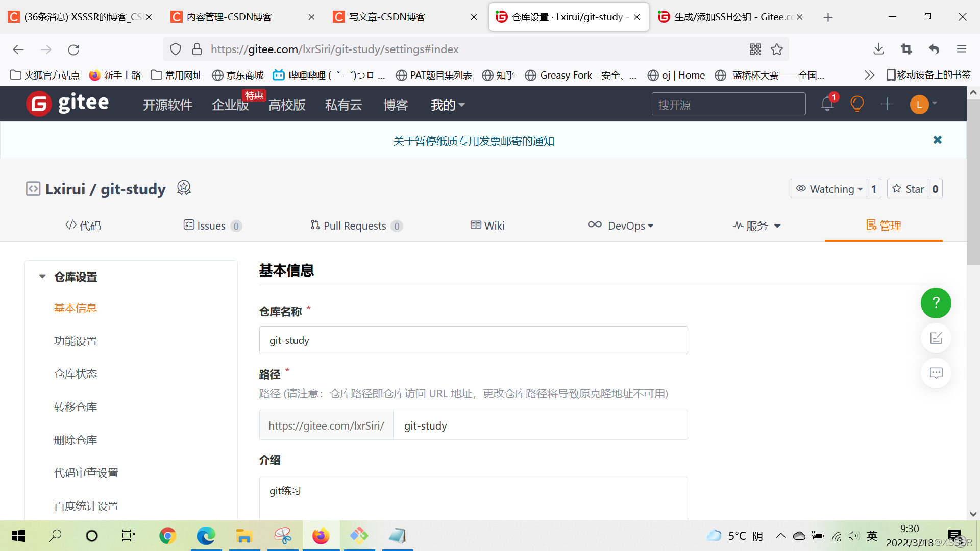The width and height of the screenshot is (980, 551).
Task: Click the floating edit icon
Action: [936, 338]
